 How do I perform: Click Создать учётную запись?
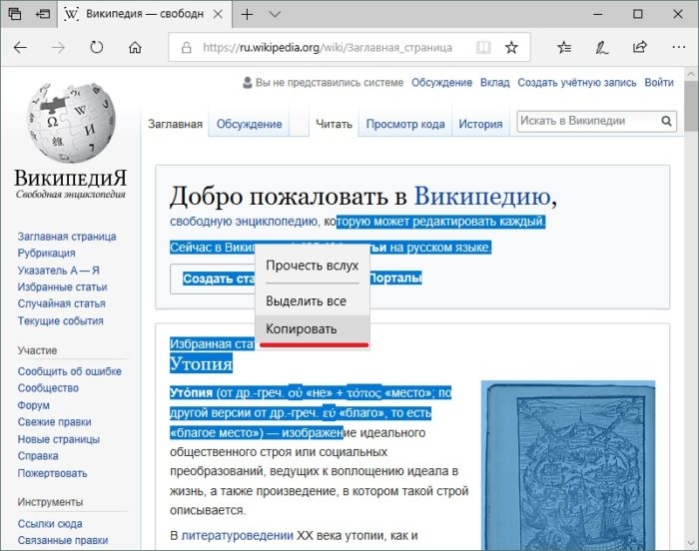[576, 82]
